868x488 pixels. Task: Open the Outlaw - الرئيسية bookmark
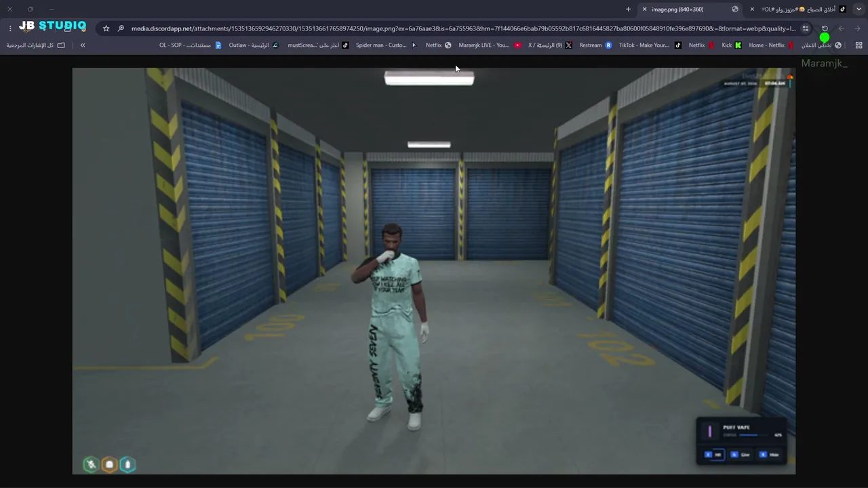254,45
